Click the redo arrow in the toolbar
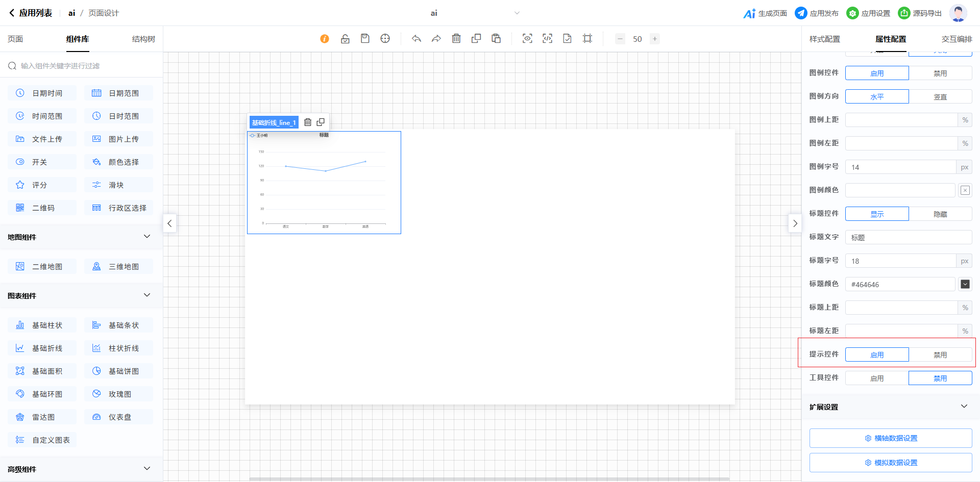The height and width of the screenshot is (482, 980). coord(436,39)
